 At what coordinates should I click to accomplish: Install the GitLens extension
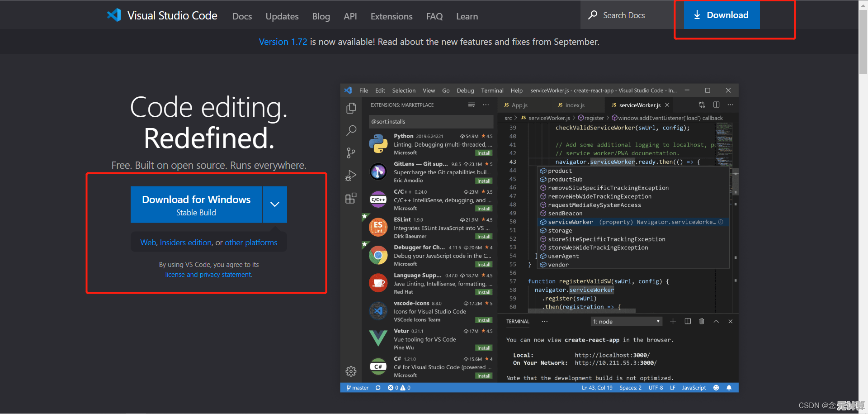(x=484, y=181)
